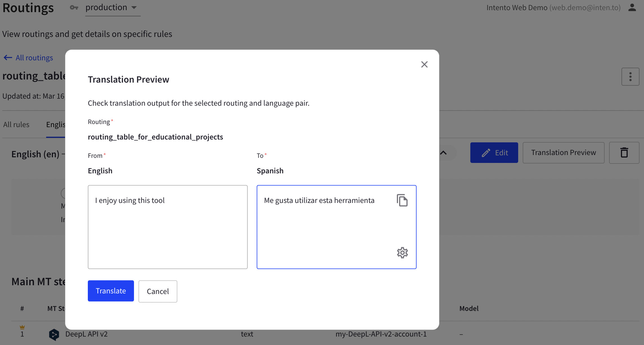
Task: Delete the rule with trash icon
Action: (624, 152)
